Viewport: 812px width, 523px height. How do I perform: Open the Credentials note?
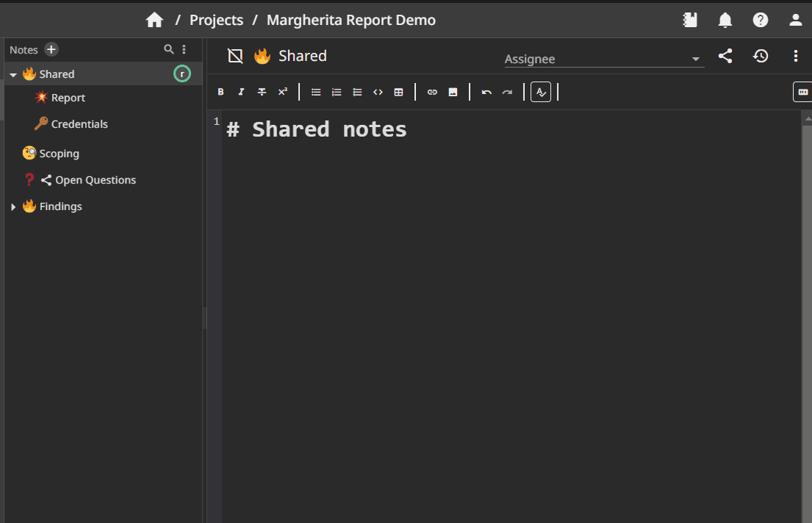click(79, 124)
